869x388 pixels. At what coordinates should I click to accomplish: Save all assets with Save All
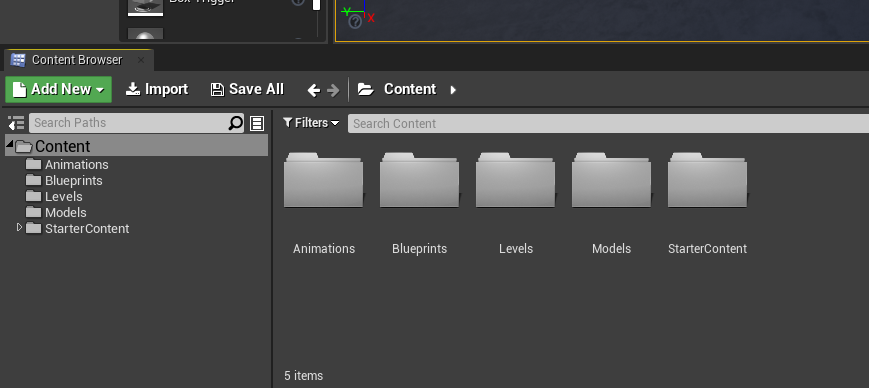247,89
